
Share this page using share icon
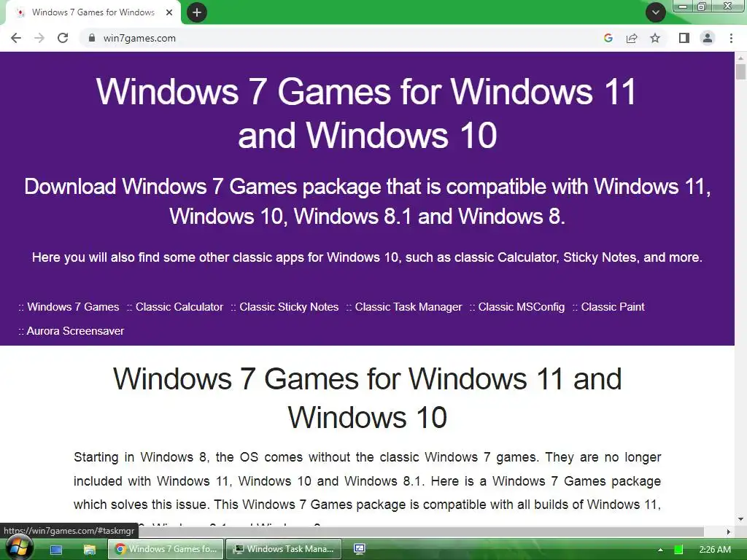[632, 38]
